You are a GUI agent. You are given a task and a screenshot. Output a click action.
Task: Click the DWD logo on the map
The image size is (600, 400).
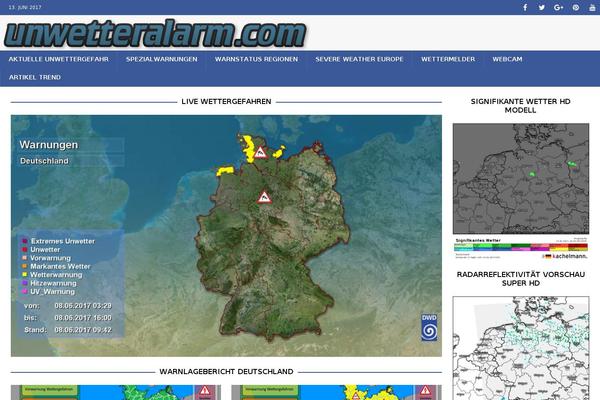[429, 327]
